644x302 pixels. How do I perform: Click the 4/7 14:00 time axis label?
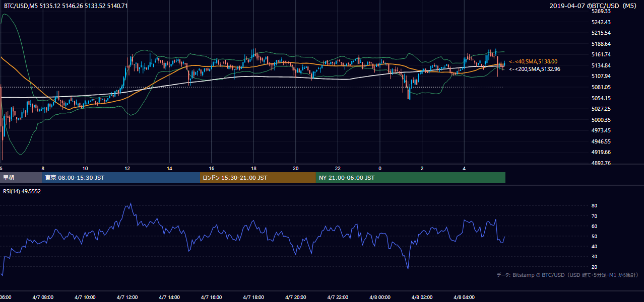click(x=169, y=297)
